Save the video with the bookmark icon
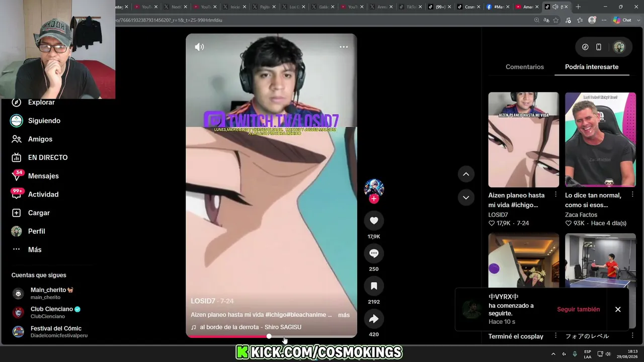 pyautogui.click(x=374, y=286)
